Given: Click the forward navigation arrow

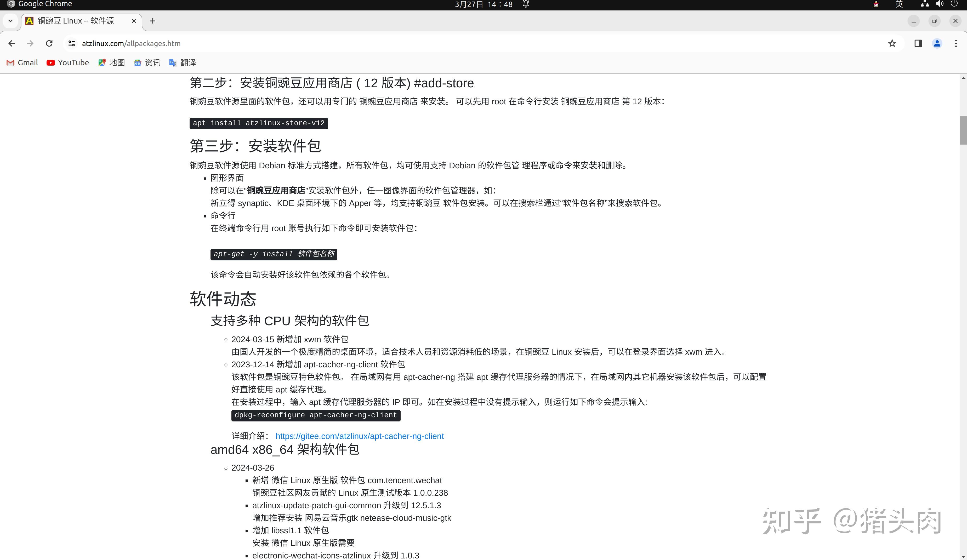Looking at the screenshot, I should pyautogui.click(x=30, y=43).
